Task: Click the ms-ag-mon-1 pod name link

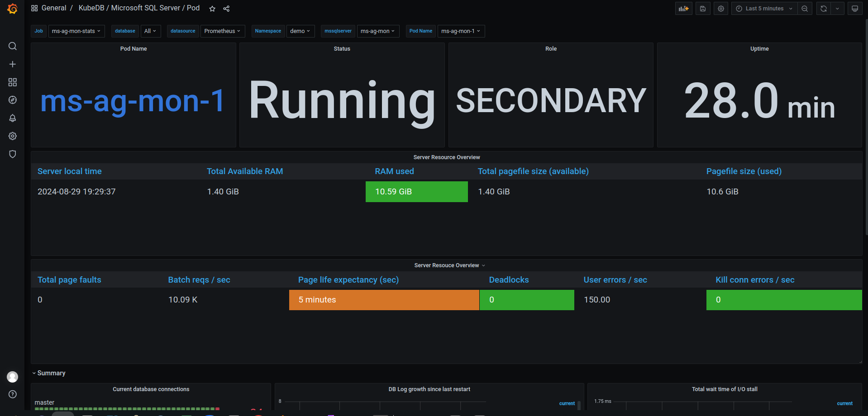Action: point(133,101)
